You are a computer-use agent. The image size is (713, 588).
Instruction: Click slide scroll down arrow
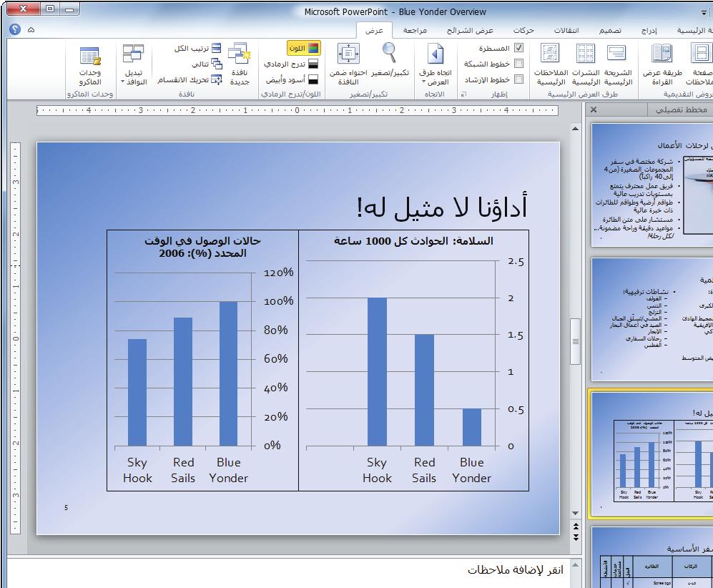(575, 513)
